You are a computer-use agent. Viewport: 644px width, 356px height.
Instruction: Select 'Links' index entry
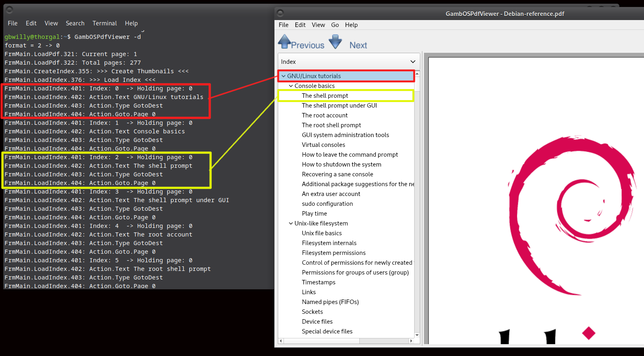pos(309,292)
